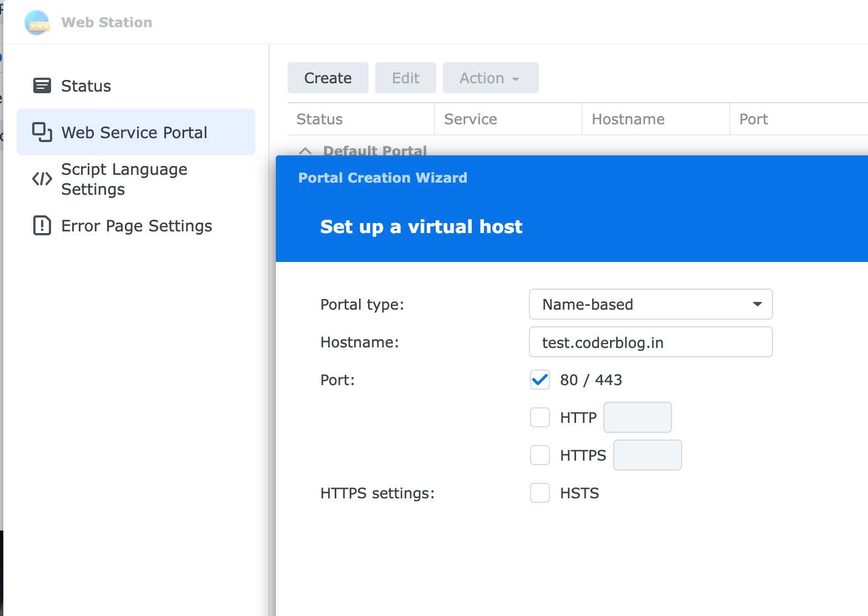Click the HTTP port number field
The height and width of the screenshot is (616, 868).
tap(637, 417)
